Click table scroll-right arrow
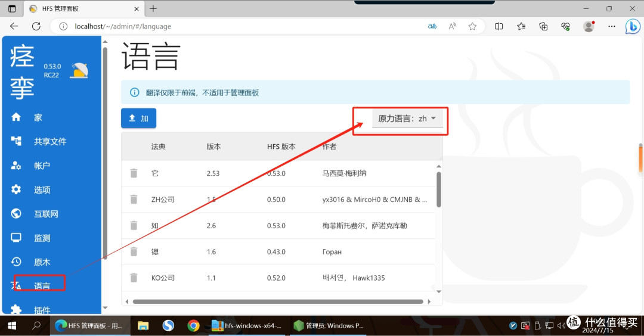Viewport: 644px width, 336px height. coord(429,301)
